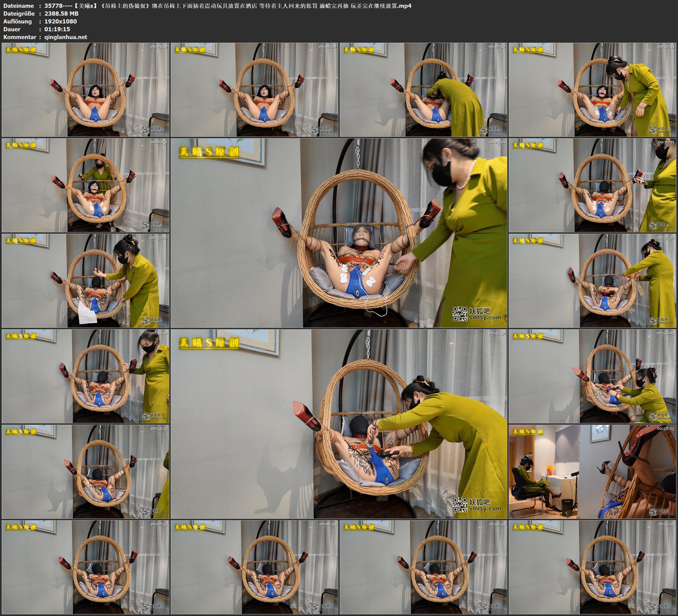
Task: Select the thumbnail timestamped 00:20:51
Action: 85,185
